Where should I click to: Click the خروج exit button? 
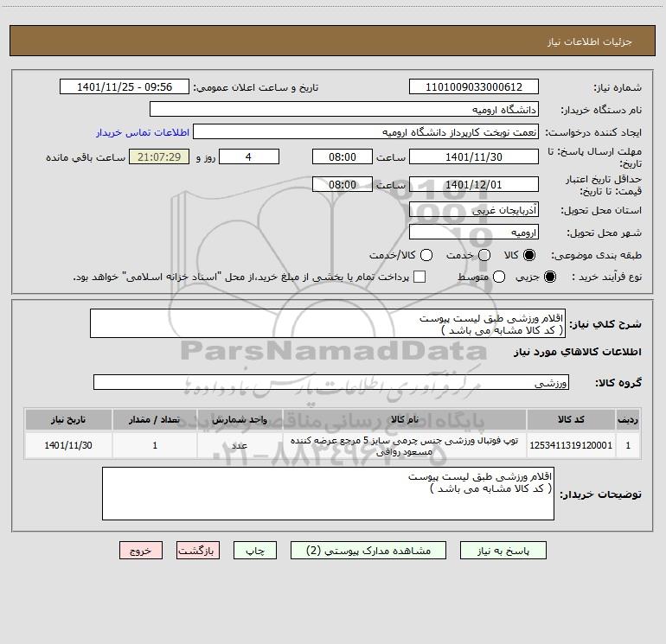pyautogui.click(x=141, y=551)
